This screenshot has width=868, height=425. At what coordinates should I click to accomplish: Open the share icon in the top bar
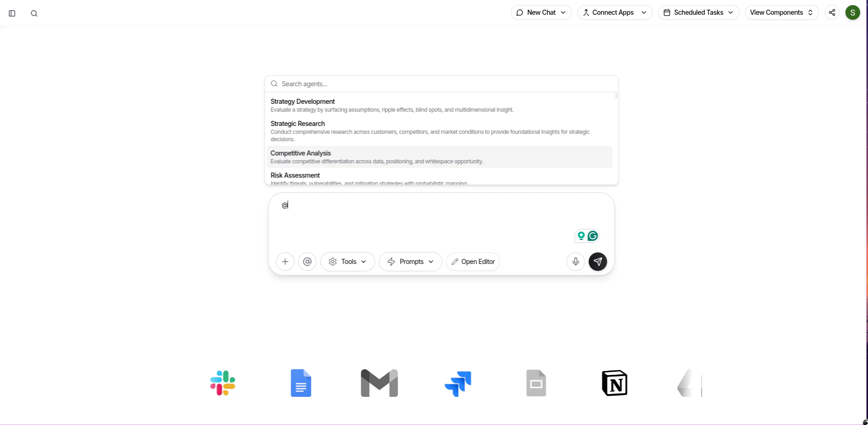pyautogui.click(x=832, y=12)
